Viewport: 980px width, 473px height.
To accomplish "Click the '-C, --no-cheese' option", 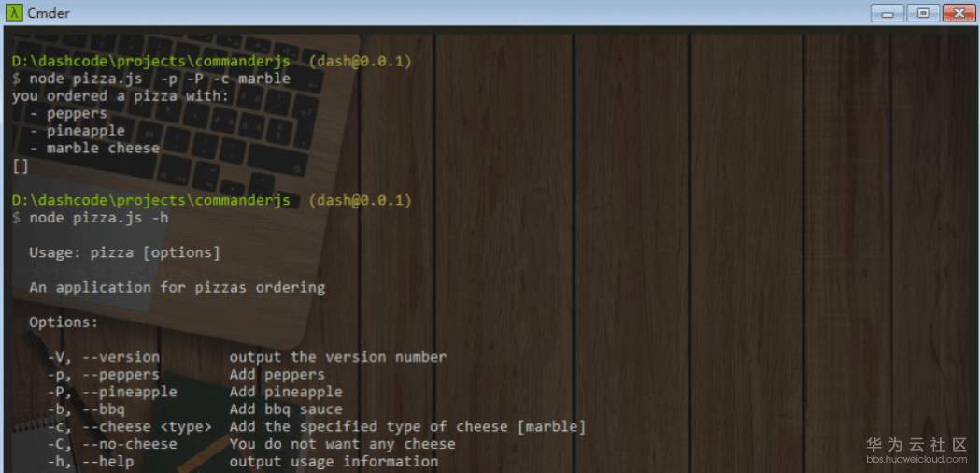I will pos(112,444).
